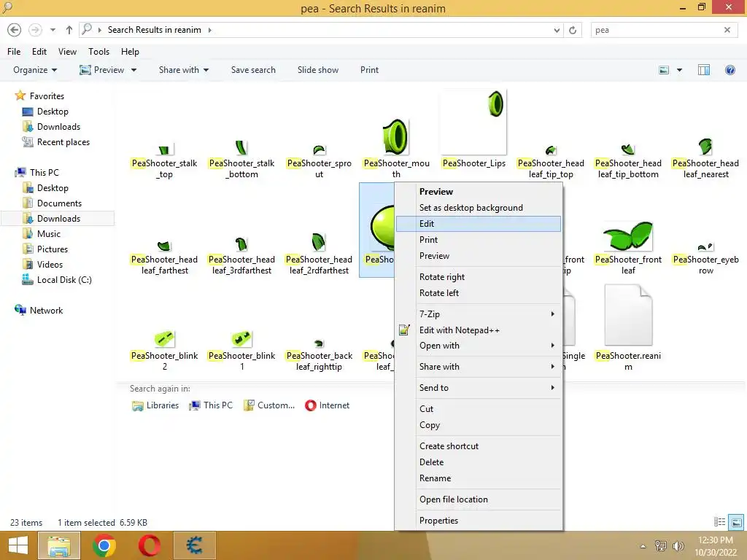Image resolution: width=747 pixels, height=560 pixels.
Task: Open the Change your view dropdown arrow
Action: click(x=679, y=70)
